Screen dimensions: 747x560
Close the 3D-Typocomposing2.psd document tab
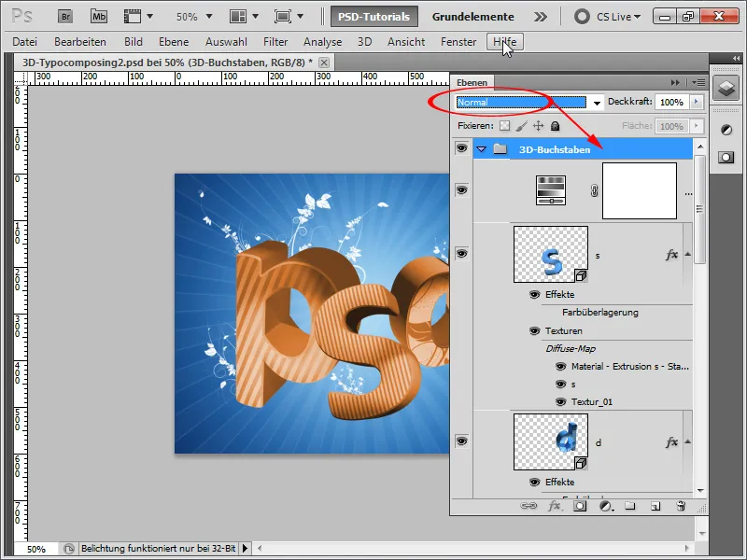pyautogui.click(x=324, y=63)
